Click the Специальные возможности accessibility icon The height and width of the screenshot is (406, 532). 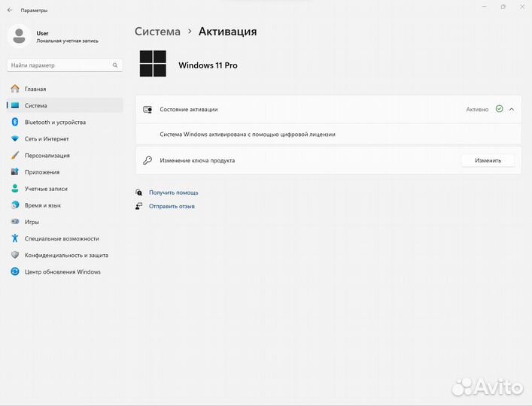point(15,238)
